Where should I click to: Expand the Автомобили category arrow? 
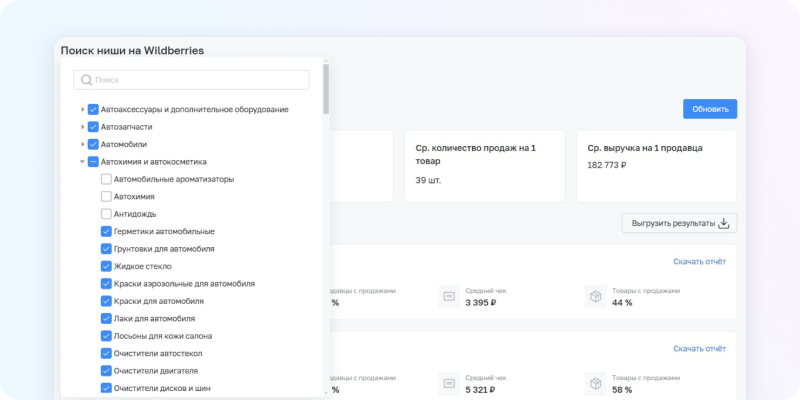click(82, 144)
